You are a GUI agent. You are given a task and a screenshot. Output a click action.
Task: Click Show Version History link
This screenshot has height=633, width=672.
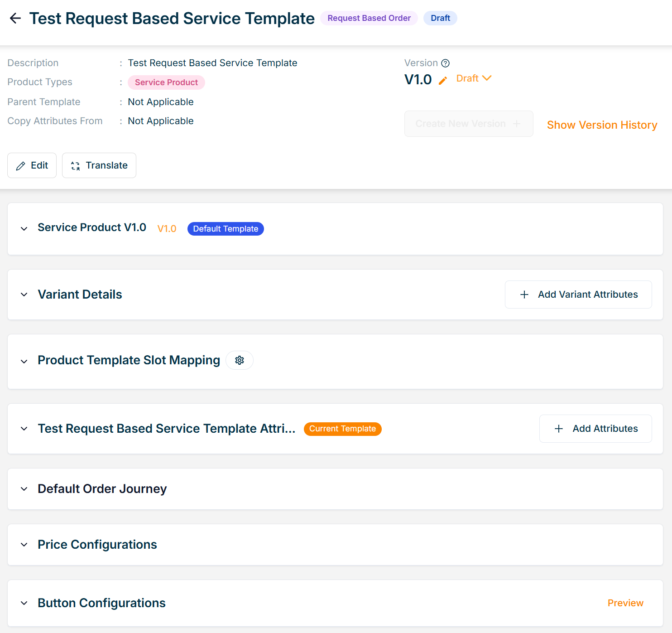click(602, 125)
